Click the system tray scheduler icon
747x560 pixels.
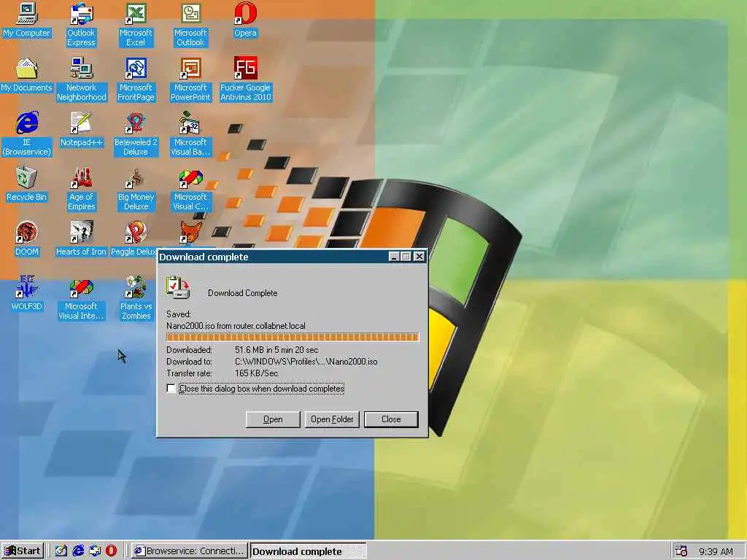pos(681,551)
